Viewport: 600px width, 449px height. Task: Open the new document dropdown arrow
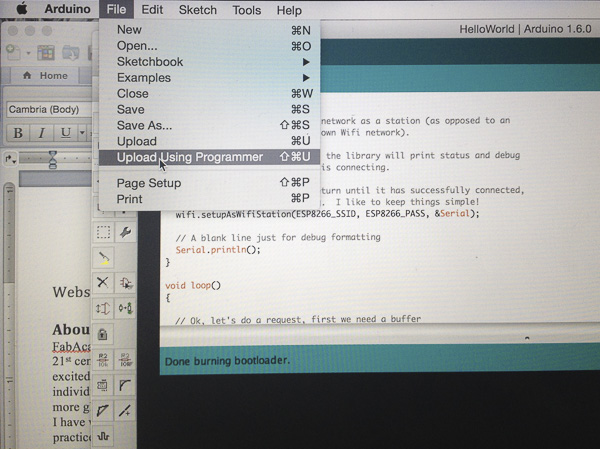pos(28,53)
